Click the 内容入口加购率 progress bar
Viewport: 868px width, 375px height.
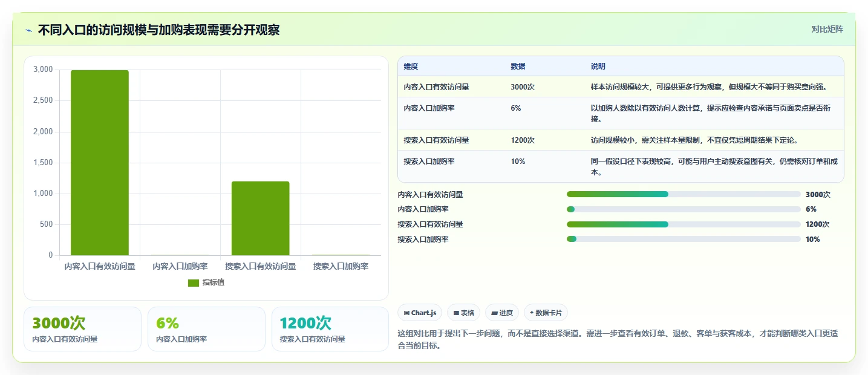coord(684,209)
